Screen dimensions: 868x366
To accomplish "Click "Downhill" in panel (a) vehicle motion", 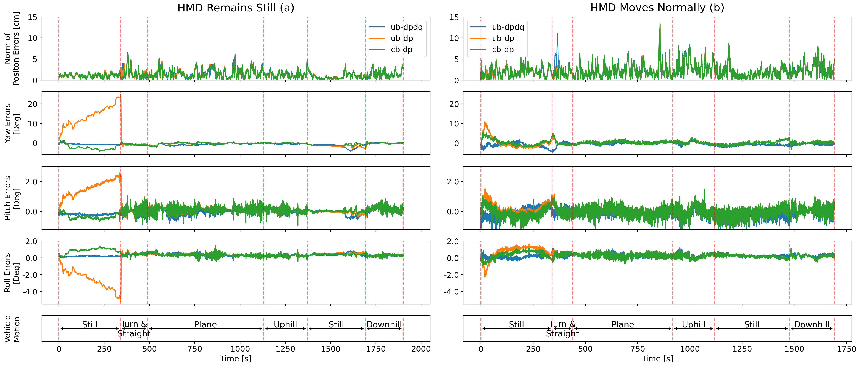I will click(384, 325).
